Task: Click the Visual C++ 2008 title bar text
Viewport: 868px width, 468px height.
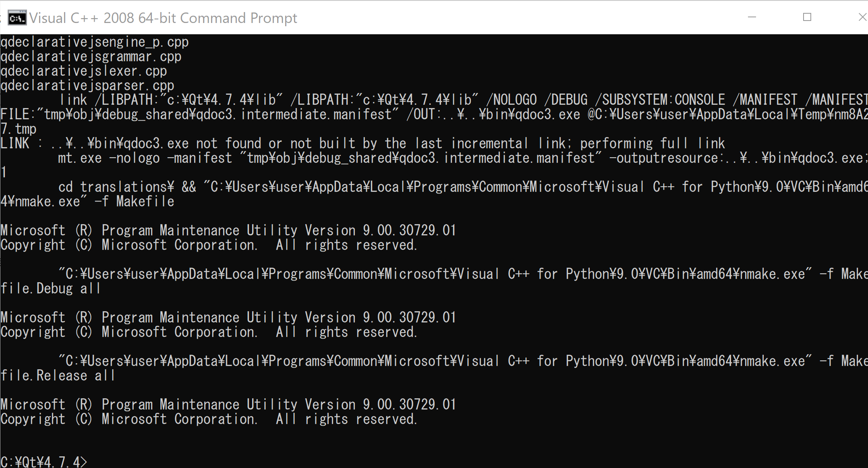Action: 163,18
